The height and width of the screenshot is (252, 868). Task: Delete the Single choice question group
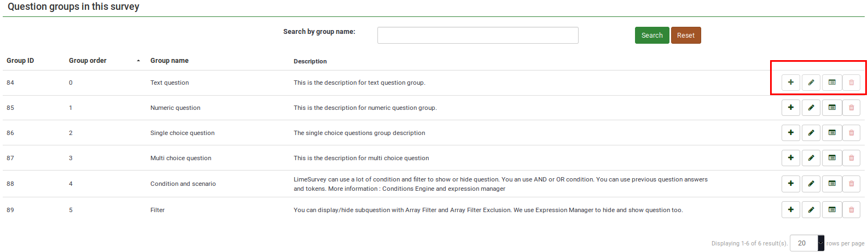pos(851,133)
